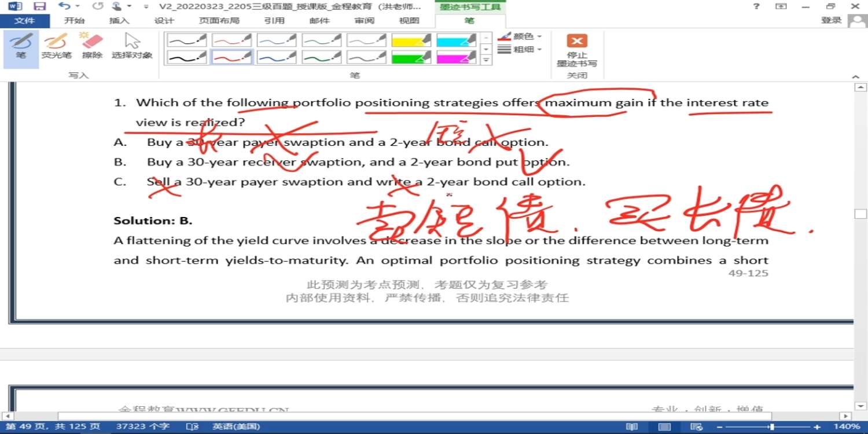The height and width of the screenshot is (434, 868).
Task: Switch to the 开始 ribbon tab
Action: click(x=74, y=21)
